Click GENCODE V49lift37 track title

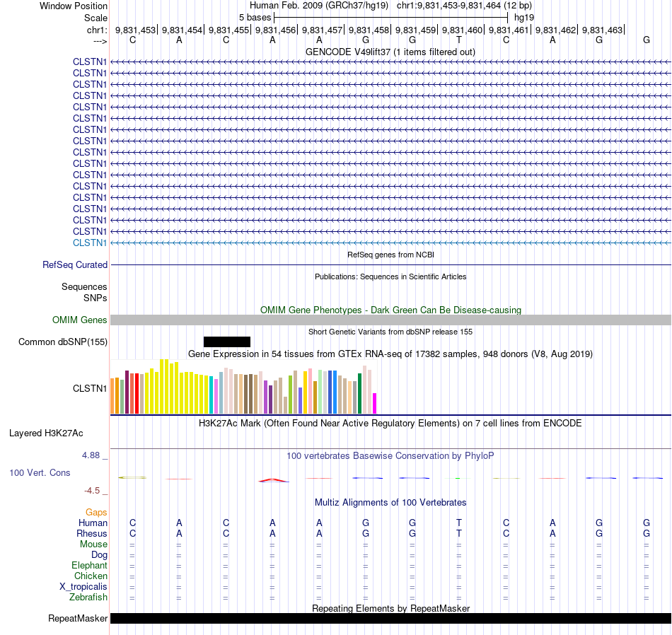click(x=390, y=52)
